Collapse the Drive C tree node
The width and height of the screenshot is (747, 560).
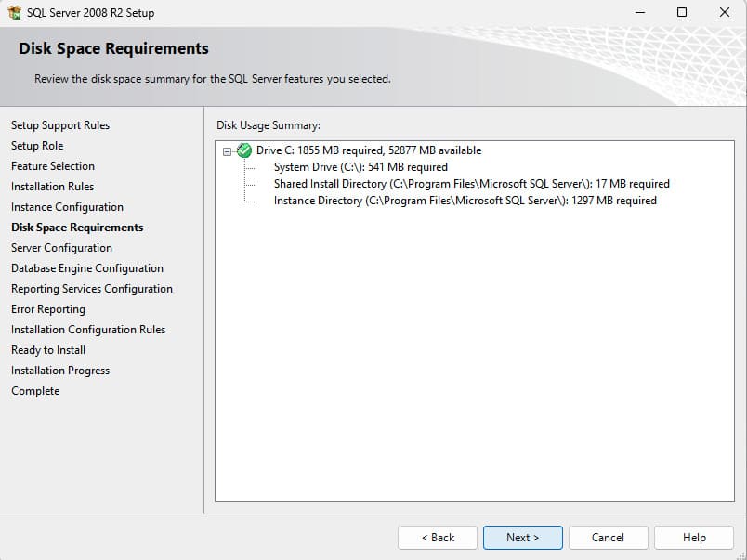click(228, 150)
